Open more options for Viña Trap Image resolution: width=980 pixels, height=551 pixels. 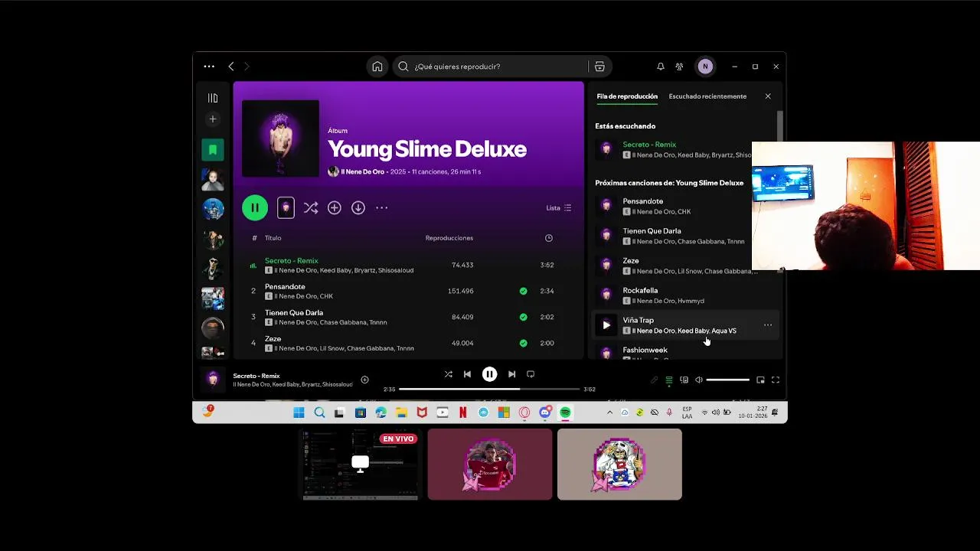[768, 325]
